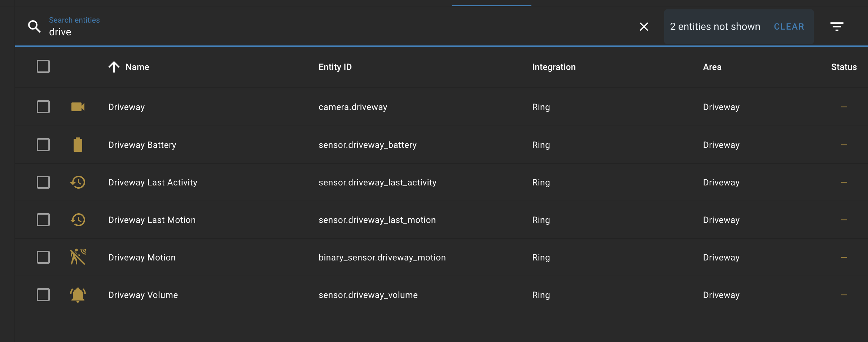The height and width of the screenshot is (342, 868).
Task: Click the camera icon for Driveway
Action: (x=78, y=107)
